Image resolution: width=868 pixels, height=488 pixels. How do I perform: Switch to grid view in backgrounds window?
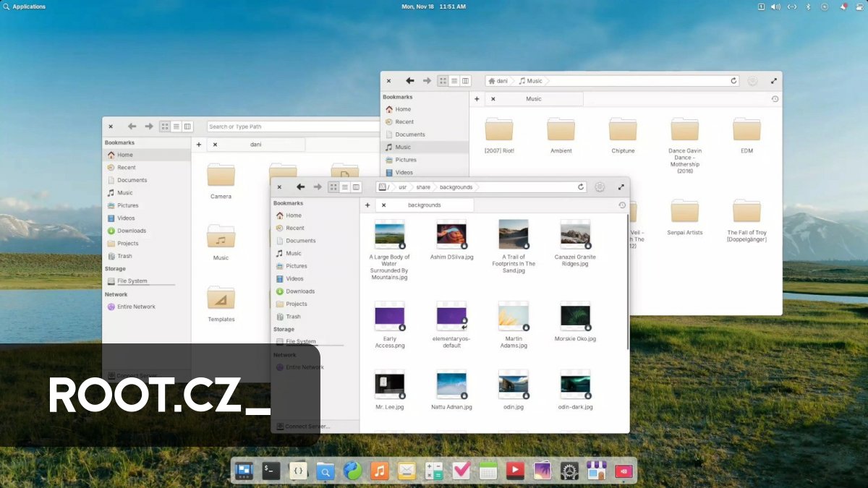pos(333,187)
